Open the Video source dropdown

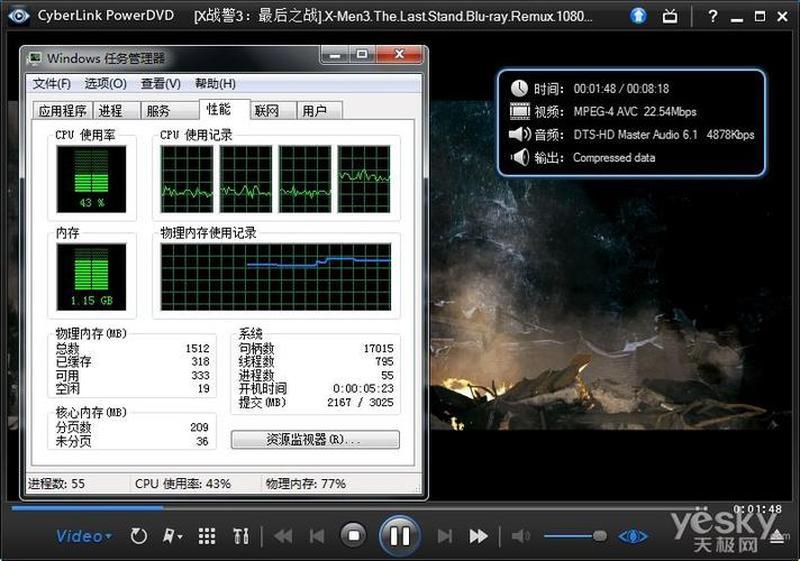[84, 537]
